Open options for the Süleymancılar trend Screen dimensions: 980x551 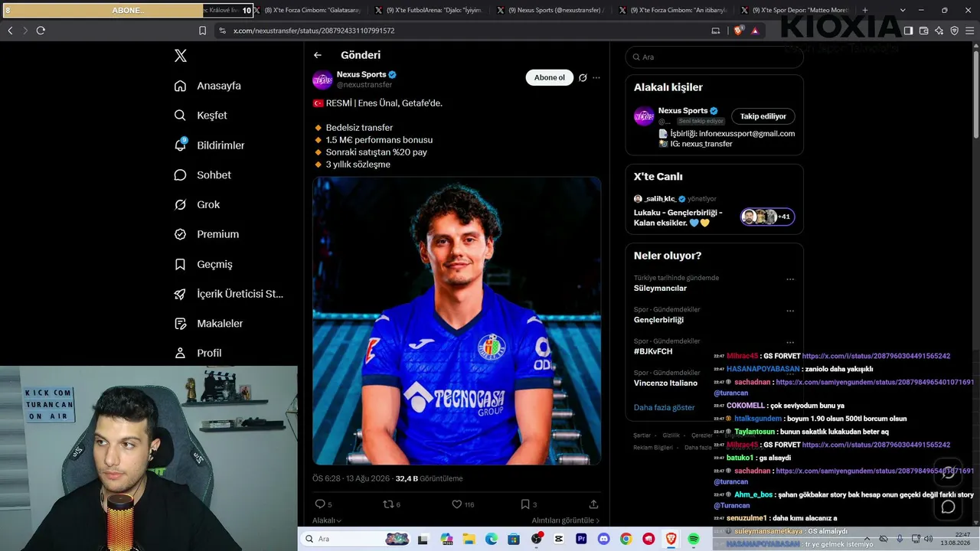(790, 279)
